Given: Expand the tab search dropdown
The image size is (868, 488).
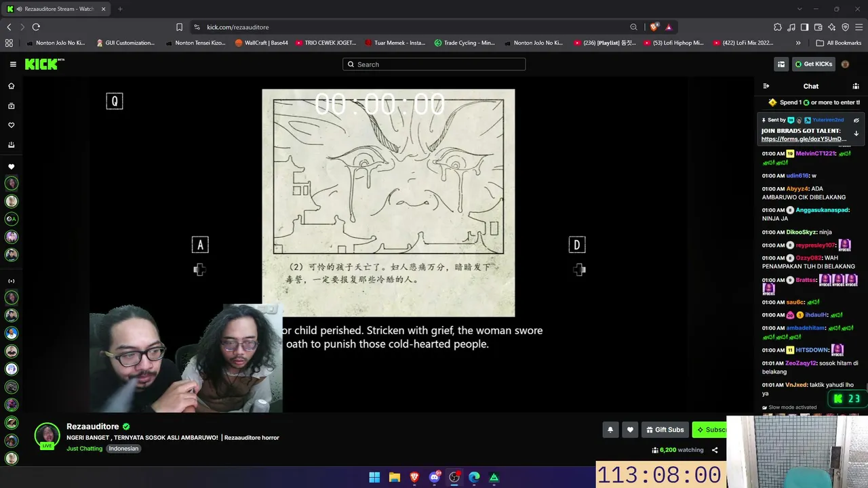Looking at the screenshot, I should pyautogui.click(x=800, y=9).
